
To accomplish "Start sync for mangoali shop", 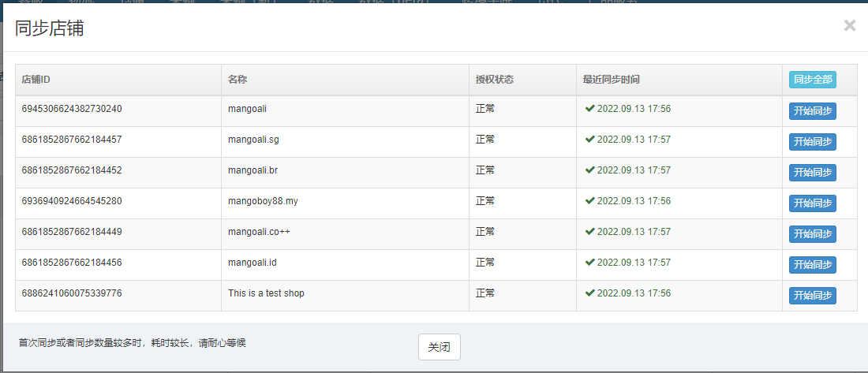I will [812, 111].
